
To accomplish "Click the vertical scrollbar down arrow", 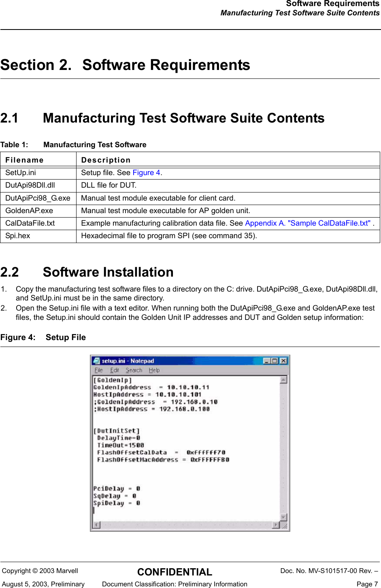I will pos(283,517).
